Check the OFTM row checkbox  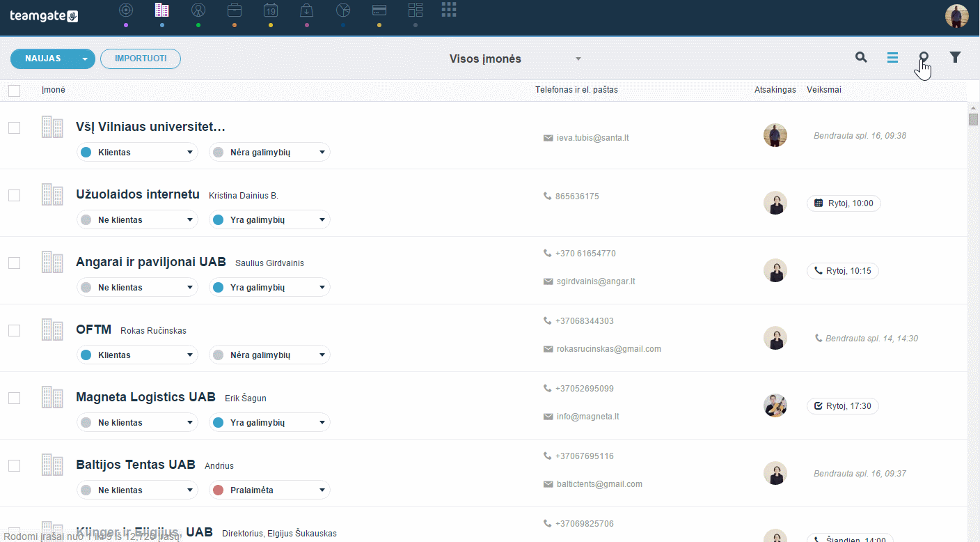[14, 331]
